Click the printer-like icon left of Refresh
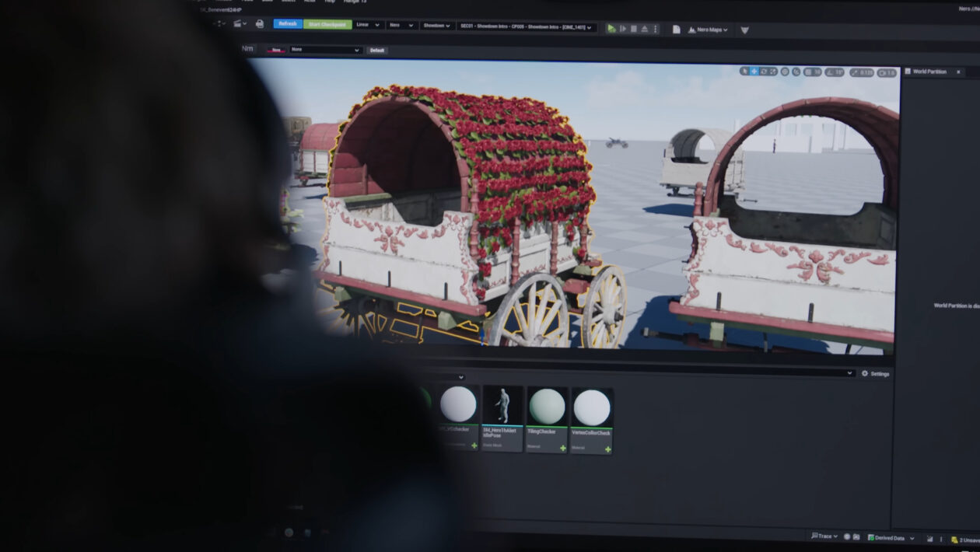 pyautogui.click(x=260, y=24)
